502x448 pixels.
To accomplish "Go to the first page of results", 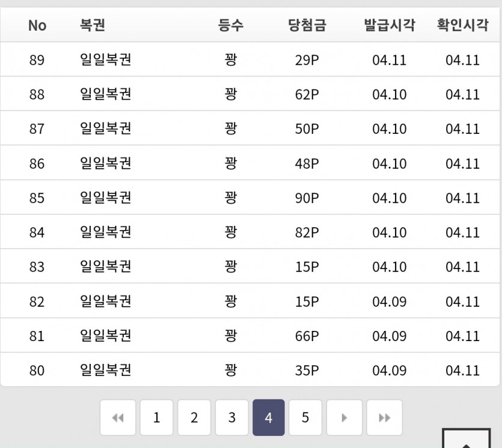I will coord(118,417).
